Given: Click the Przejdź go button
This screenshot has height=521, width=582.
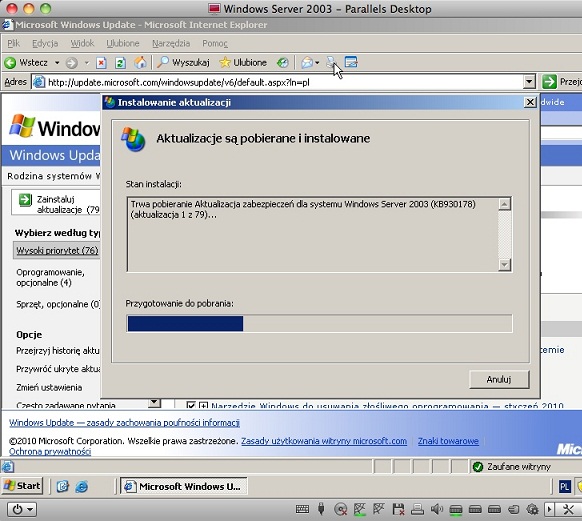Looking at the screenshot, I should click(562, 82).
